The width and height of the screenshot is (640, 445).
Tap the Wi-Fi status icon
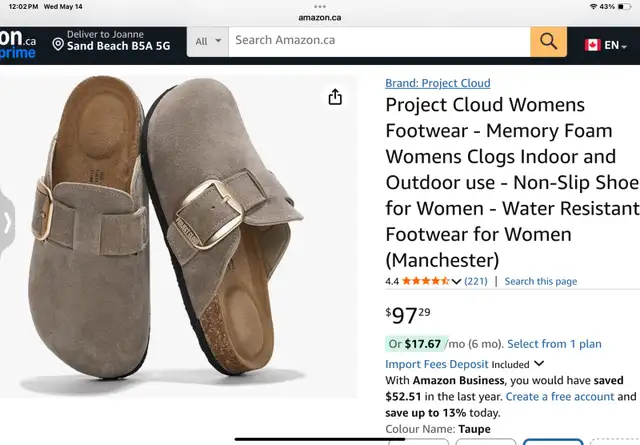[x=593, y=7]
